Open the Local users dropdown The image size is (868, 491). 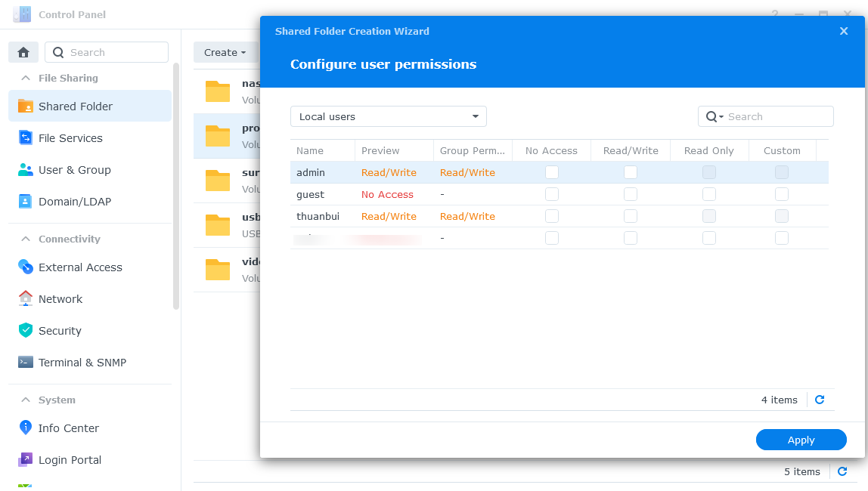pos(389,116)
